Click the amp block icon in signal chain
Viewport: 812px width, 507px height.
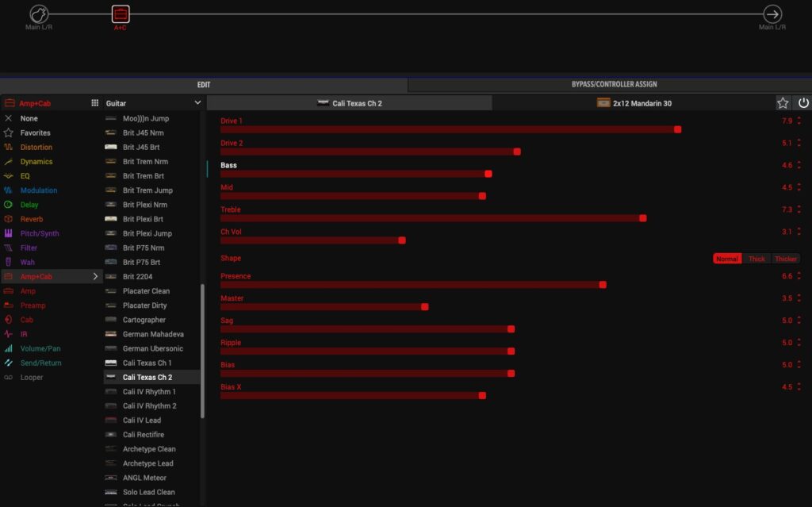(120, 14)
